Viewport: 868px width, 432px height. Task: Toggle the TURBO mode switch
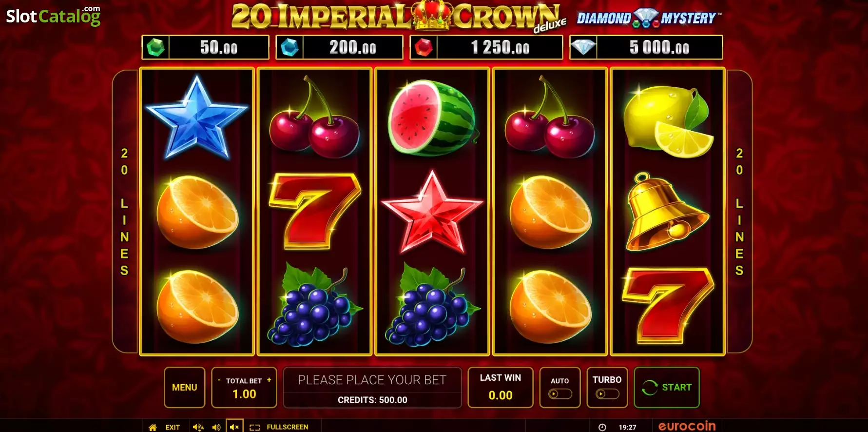607,393
